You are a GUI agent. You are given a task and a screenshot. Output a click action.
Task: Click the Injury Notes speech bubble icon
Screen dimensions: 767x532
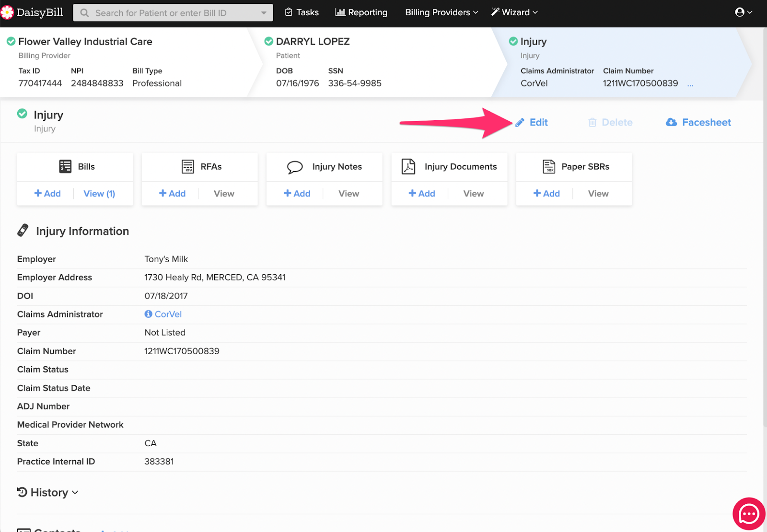point(295,167)
